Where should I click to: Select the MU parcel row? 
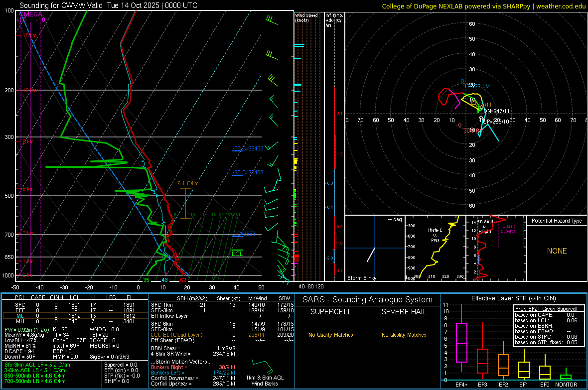point(75,321)
